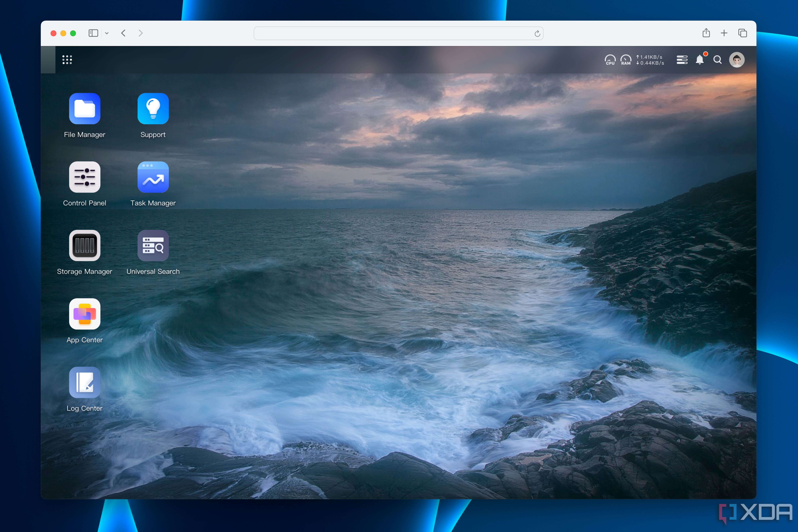
Task: Click the Safari address bar field
Action: click(398, 33)
